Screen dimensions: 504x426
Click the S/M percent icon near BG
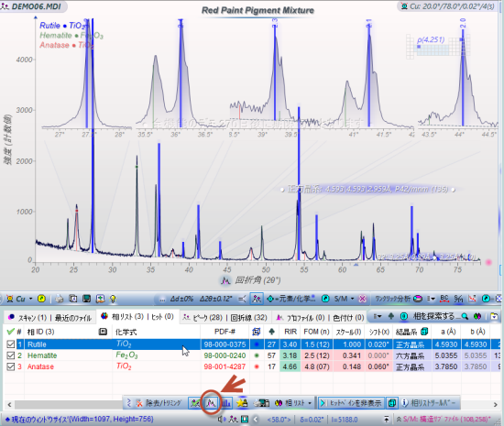pos(458,299)
